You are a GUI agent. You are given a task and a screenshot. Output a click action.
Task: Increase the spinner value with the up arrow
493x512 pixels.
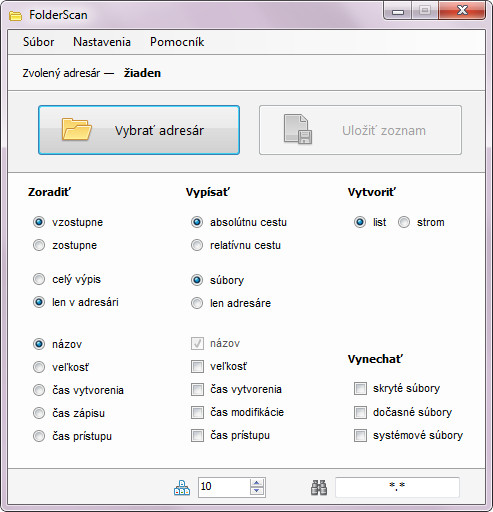click(256, 483)
